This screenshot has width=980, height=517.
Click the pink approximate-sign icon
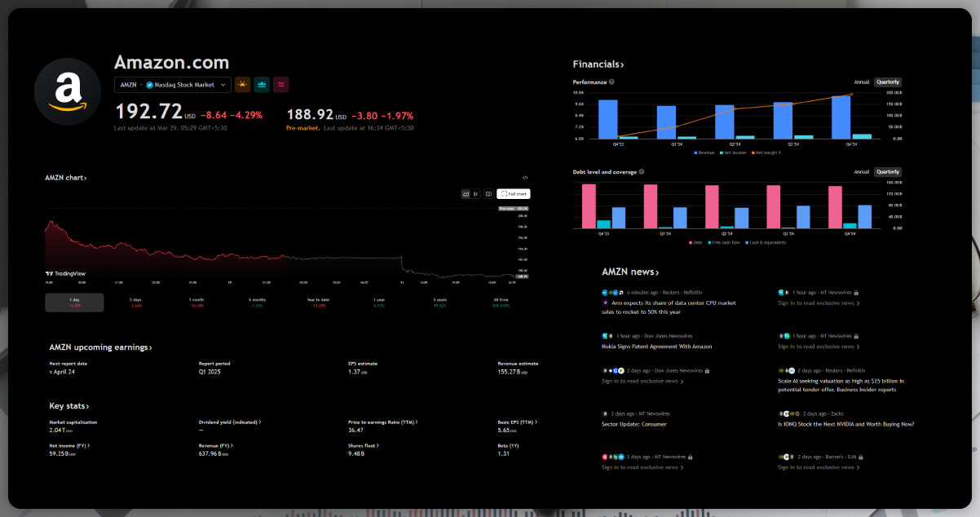[x=281, y=84]
